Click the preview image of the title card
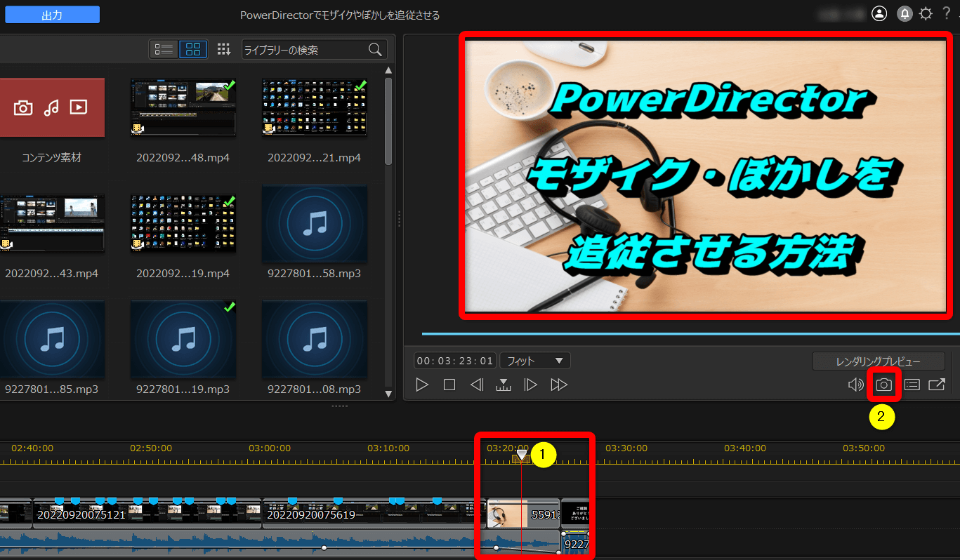 (x=706, y=175)
